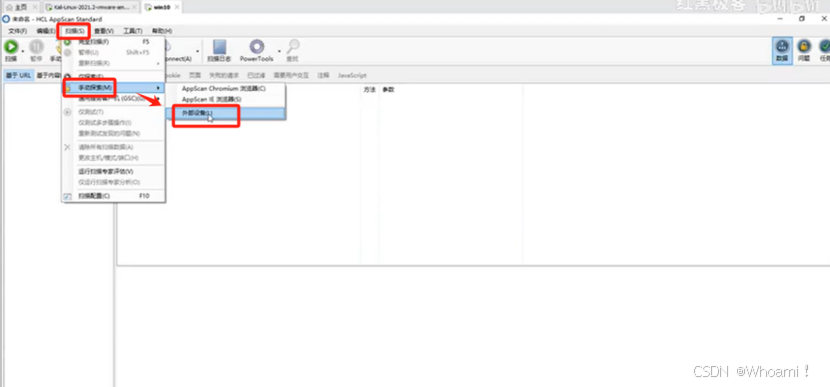Click 清除所有扫描数据(A) menu entry
Screen dimensions: 830x387
[114, 147]
